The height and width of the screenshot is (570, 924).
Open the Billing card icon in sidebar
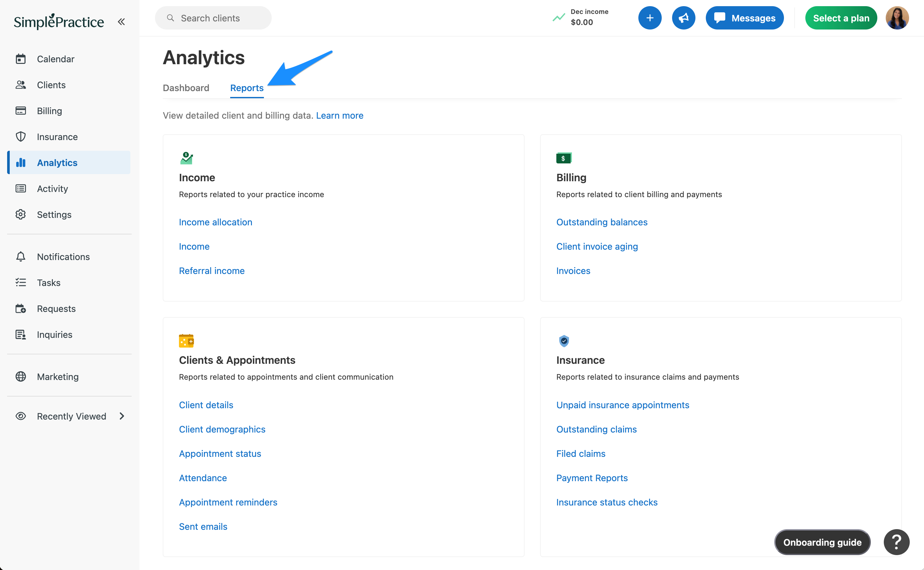[21, 111]
